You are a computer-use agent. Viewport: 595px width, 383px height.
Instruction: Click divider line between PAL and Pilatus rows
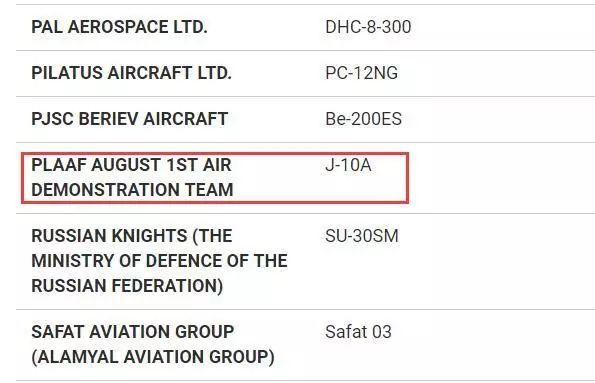pos(305,50)
